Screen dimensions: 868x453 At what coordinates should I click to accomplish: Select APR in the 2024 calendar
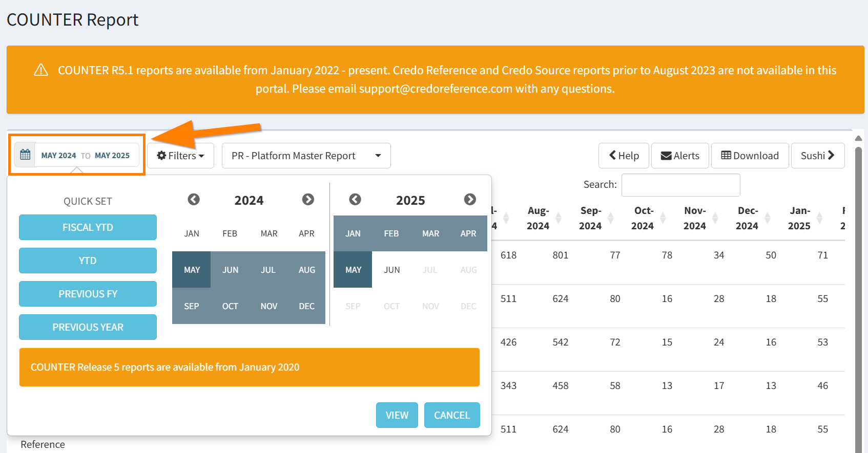pos(306,233)
